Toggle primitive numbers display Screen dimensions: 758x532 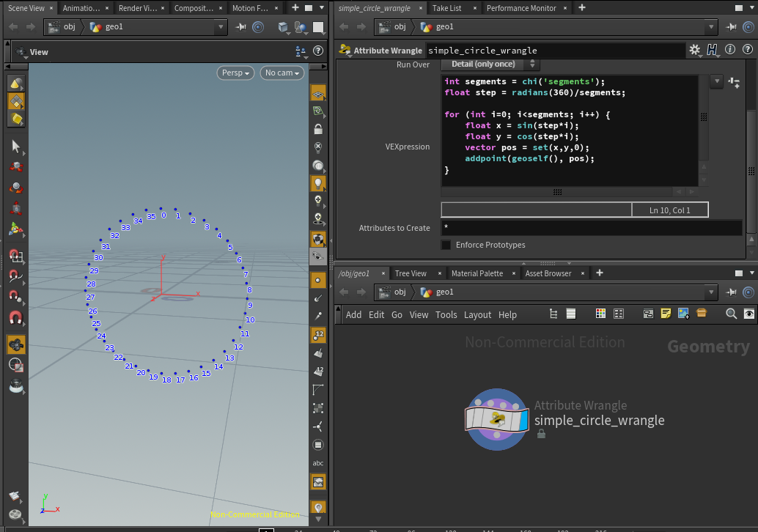click(x=318, y=371)
